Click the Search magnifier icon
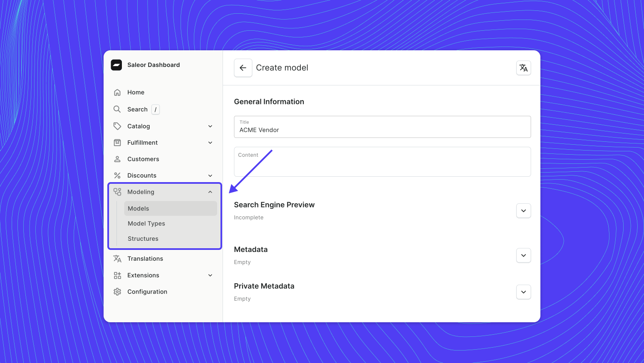644x363 pixels. (117, 109)
